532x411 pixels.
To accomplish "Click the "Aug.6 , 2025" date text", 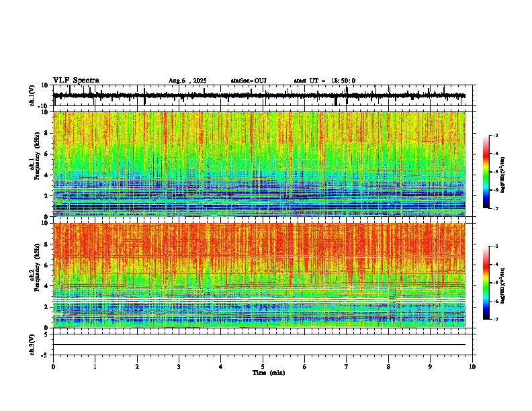I will (187, 81).
